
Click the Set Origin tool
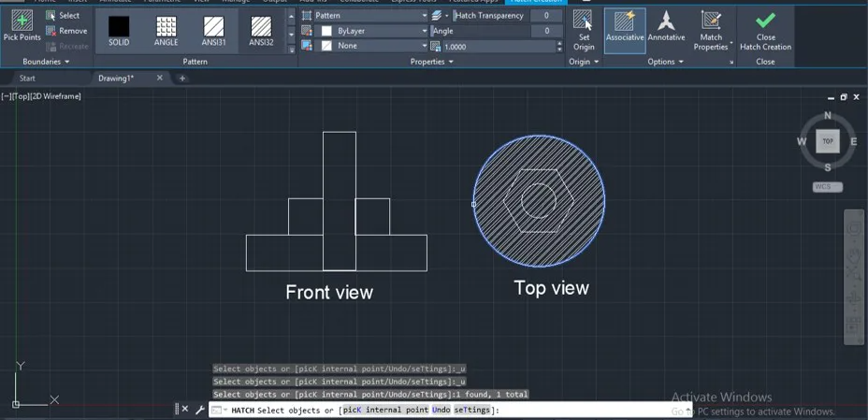pyautogui.click(x=584, y=31)
